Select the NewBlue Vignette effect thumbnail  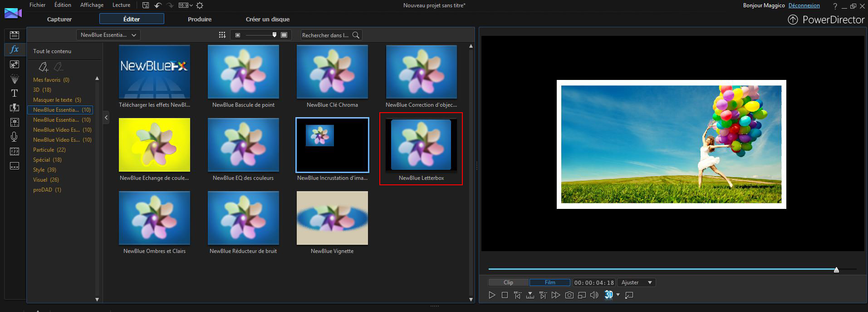pyautogui.click(x=332, y=218)
